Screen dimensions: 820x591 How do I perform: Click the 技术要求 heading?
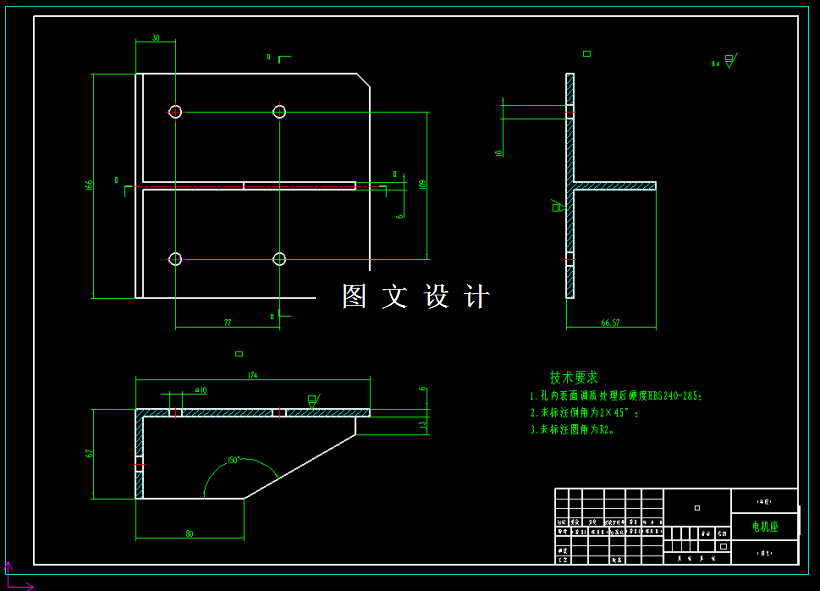[573, 377]
